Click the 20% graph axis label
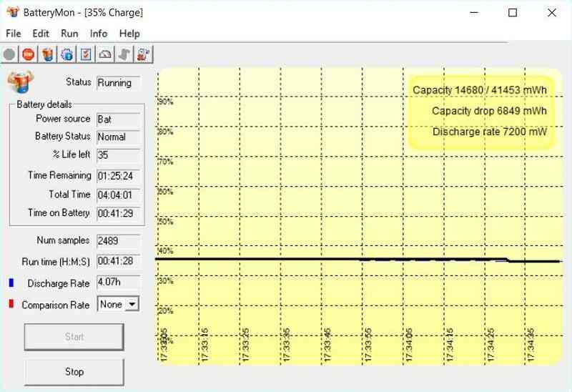This screenshot has height=392, width=572. pos(166,311)
